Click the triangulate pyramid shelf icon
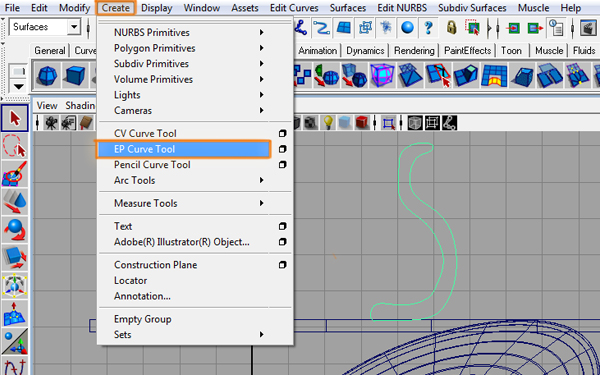600x375 pixels. pyautogui.click(x=410, y=75)
